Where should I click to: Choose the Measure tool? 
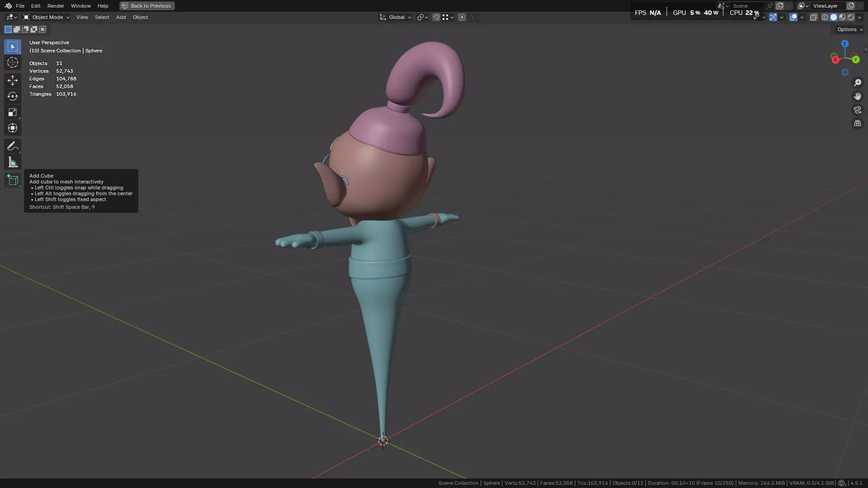(x=13, y=162)
